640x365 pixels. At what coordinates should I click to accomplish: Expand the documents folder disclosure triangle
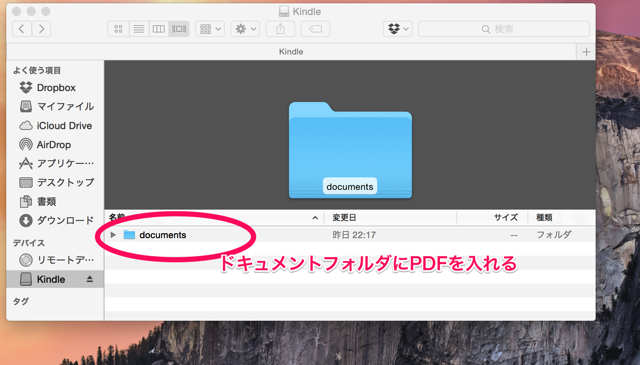click(x=113, y=235)
